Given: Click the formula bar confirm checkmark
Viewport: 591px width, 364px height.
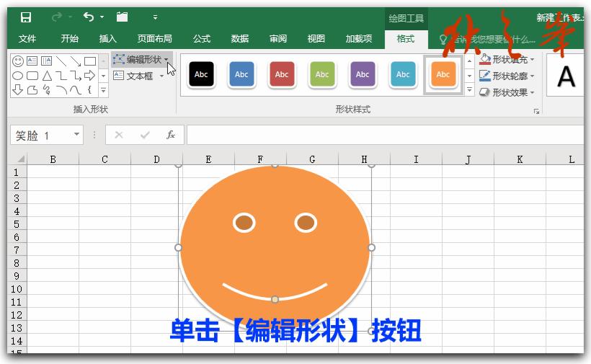Looking at the screenshot, I should point(145,135).
